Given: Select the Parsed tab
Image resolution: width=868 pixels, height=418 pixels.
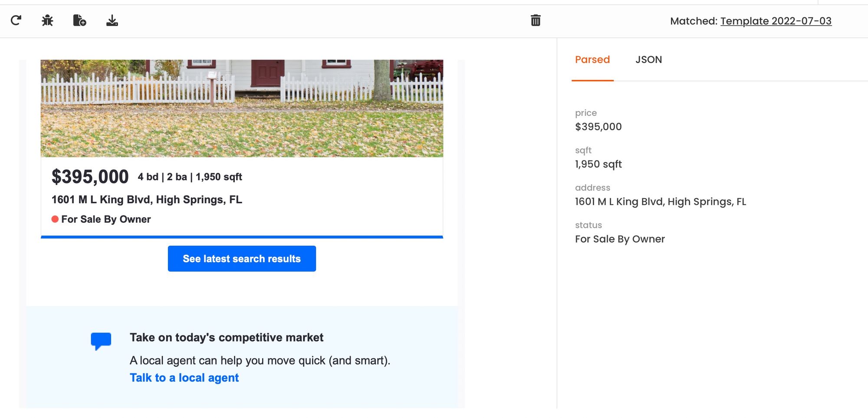Looking at the screenshot, I should pyautogui.click(x=592, y=60).
